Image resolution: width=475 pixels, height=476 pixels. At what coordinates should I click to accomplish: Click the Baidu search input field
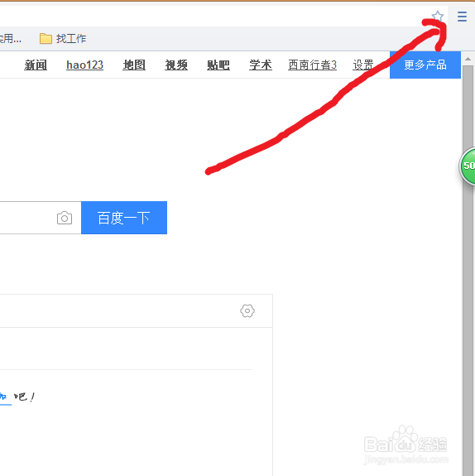(x=41, y=218)
